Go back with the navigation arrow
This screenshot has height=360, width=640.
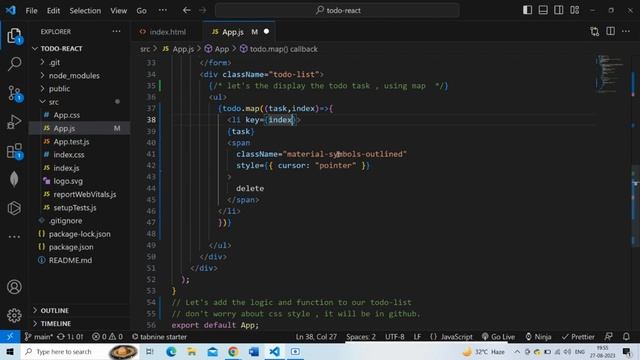click(x=187, y=10)
